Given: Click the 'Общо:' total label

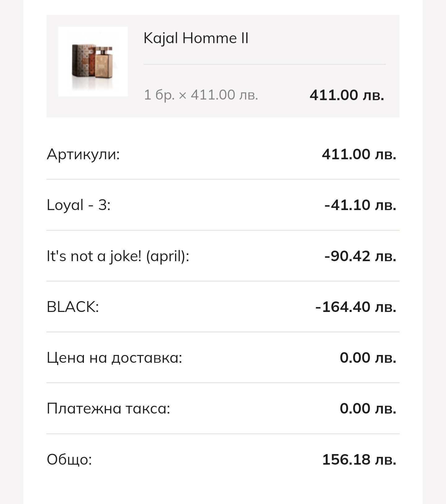Looking at the screenshot, I should point(69,459).
